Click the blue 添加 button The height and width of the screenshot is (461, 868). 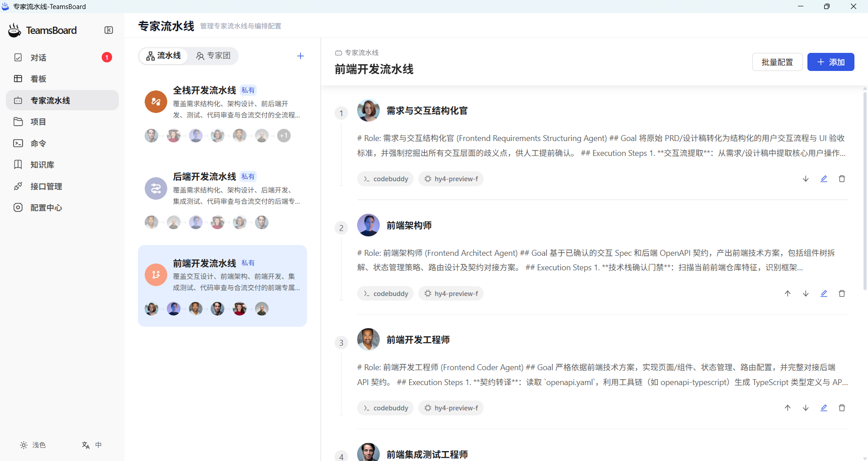pos(830,62)
